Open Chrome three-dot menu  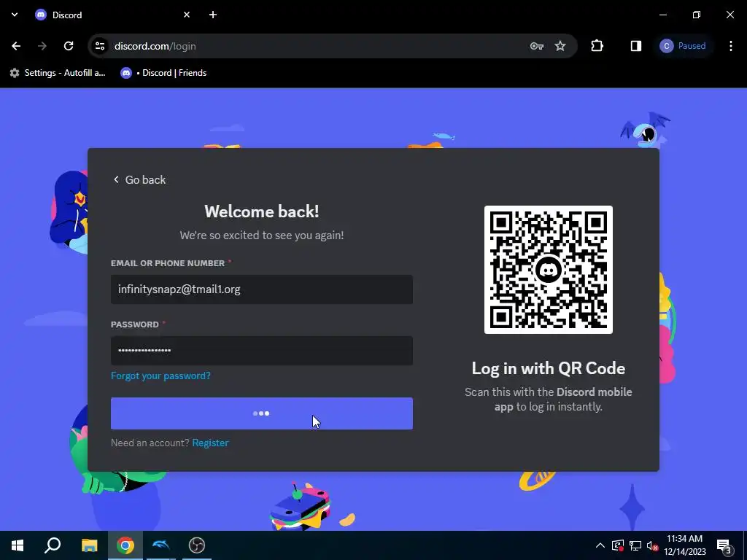(731, 46)
